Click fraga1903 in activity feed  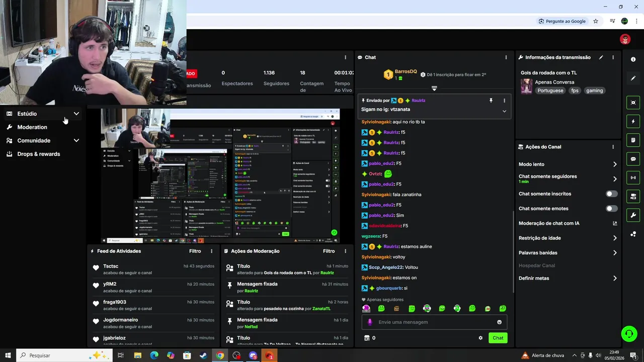coord(115,302)
